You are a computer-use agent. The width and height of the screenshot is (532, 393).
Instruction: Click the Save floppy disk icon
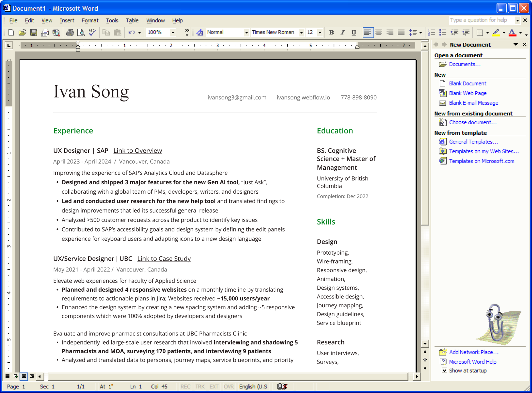click(34, 32)
